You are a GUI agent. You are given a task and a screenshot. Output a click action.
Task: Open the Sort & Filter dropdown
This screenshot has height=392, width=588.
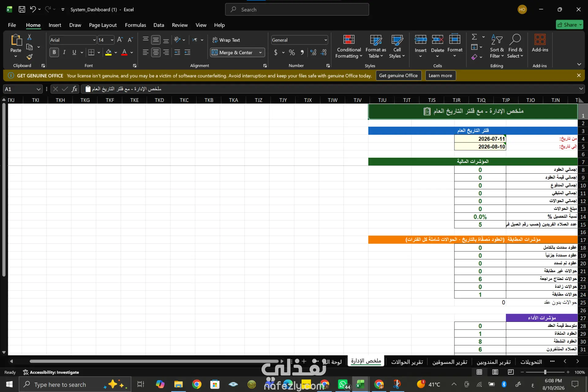pos(497,46)
